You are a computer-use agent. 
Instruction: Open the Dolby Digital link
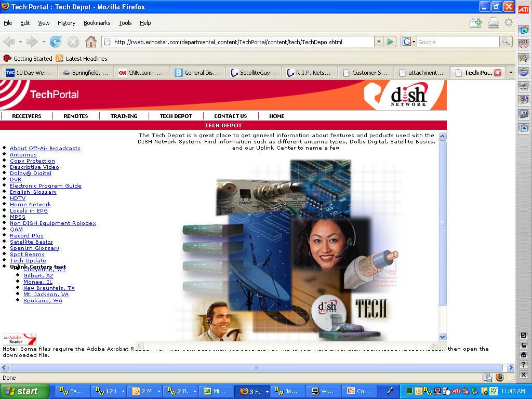[x=31, y=174]
